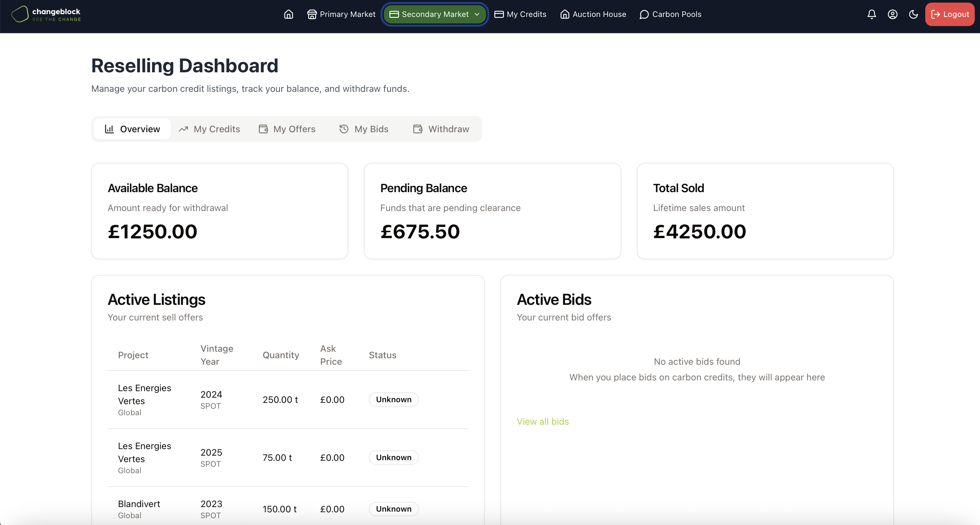Click the Ask Price column header
This screenshot has width=980, height=525.
(x=331, y=355)
